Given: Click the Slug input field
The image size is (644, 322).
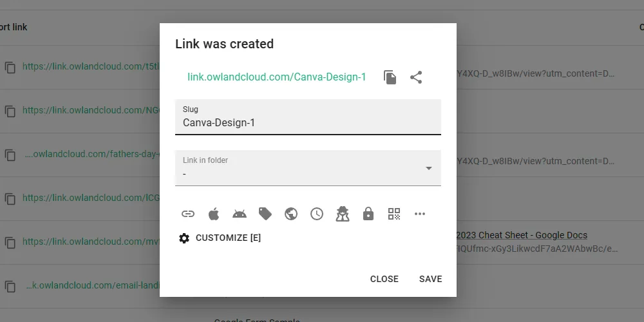Looking at the screenshot, I should pyautogui.click(x=308, y=117).
